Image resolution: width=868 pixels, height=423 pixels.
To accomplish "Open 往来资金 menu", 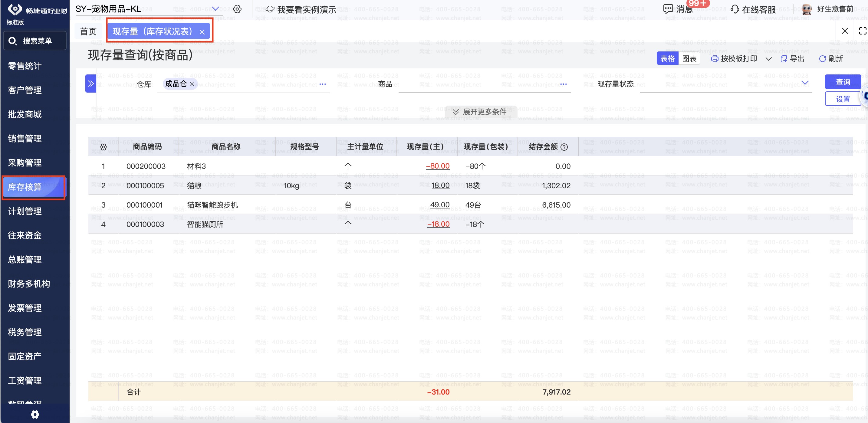I will (x=25, y=236).
